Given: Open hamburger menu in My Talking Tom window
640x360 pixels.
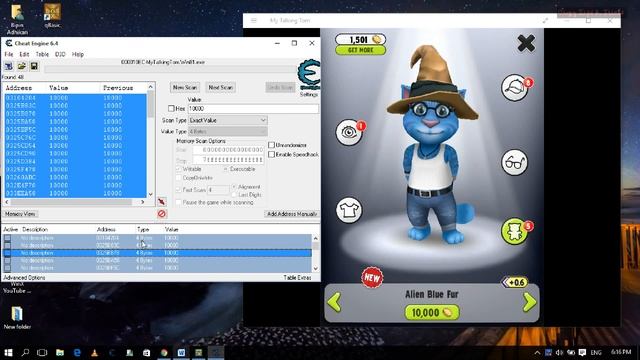Looking at the screenshot, I should (x=254, y=20).
